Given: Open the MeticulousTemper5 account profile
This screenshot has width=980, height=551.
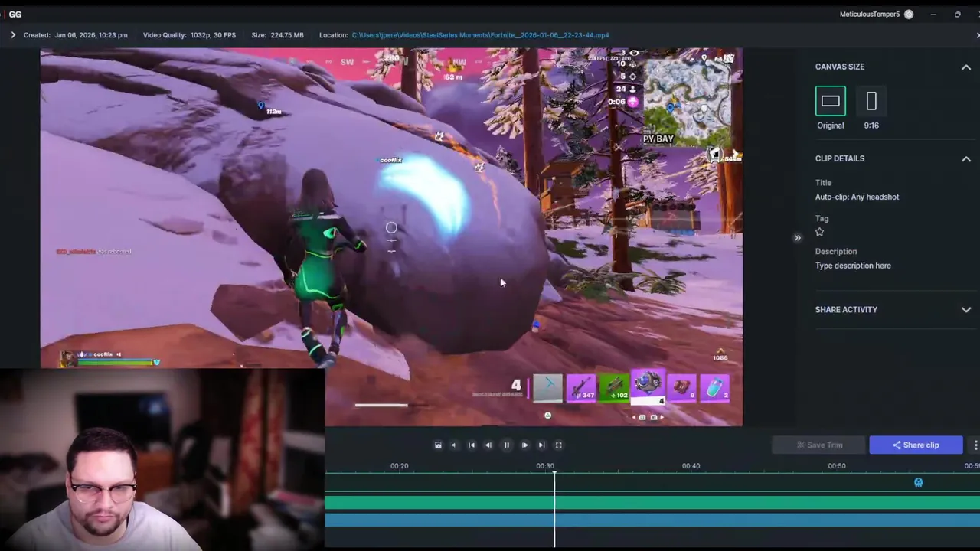Looking at the screenshot, I should [877, 14].
